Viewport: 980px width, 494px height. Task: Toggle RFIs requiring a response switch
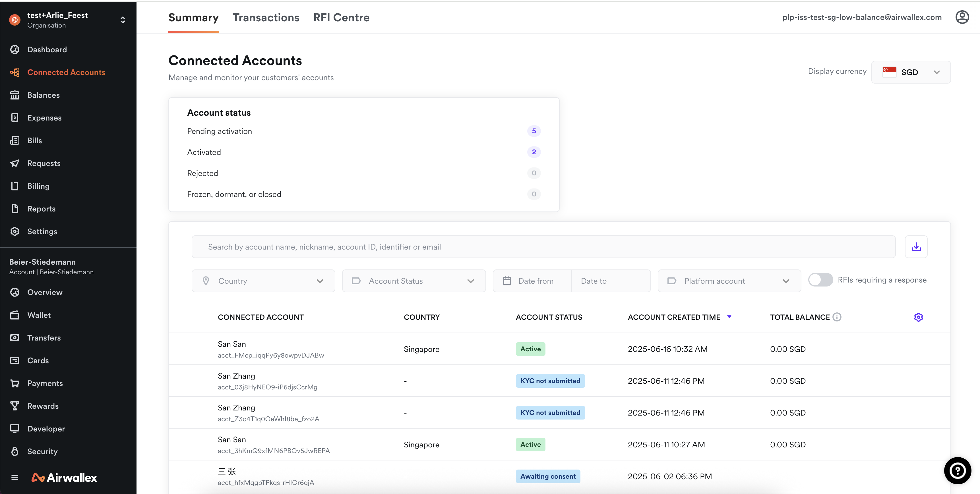tap(820, 280)
